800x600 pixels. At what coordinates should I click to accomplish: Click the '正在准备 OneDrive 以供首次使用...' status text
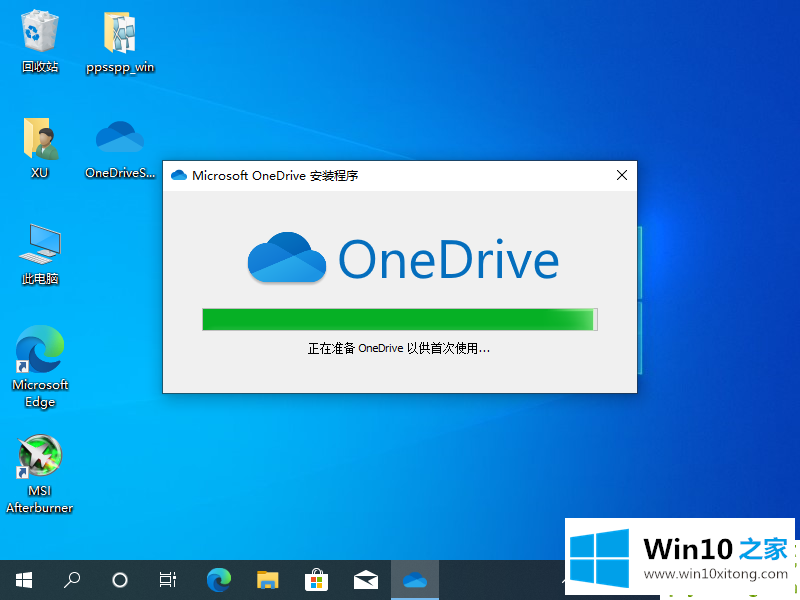[398, 348]
